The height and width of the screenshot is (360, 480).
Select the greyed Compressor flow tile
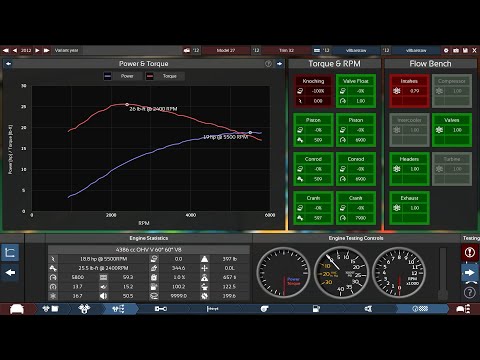tap(452, 91)
